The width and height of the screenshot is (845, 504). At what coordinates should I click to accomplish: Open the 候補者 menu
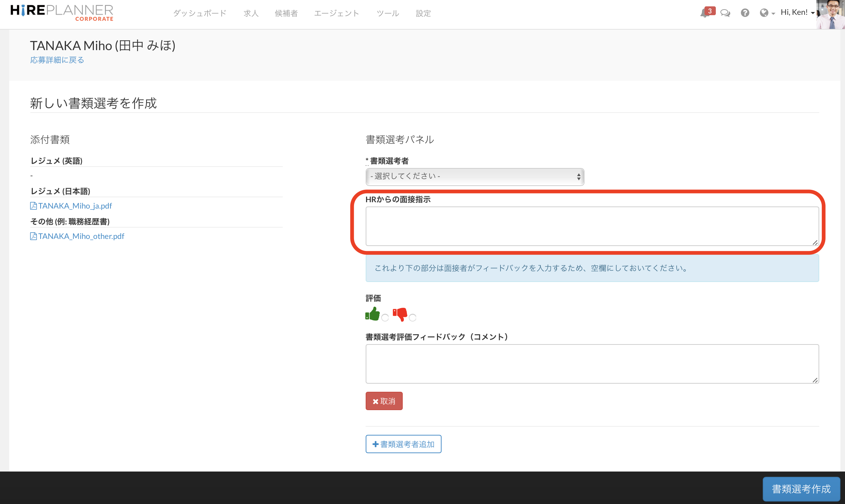(x=286, y=13)
